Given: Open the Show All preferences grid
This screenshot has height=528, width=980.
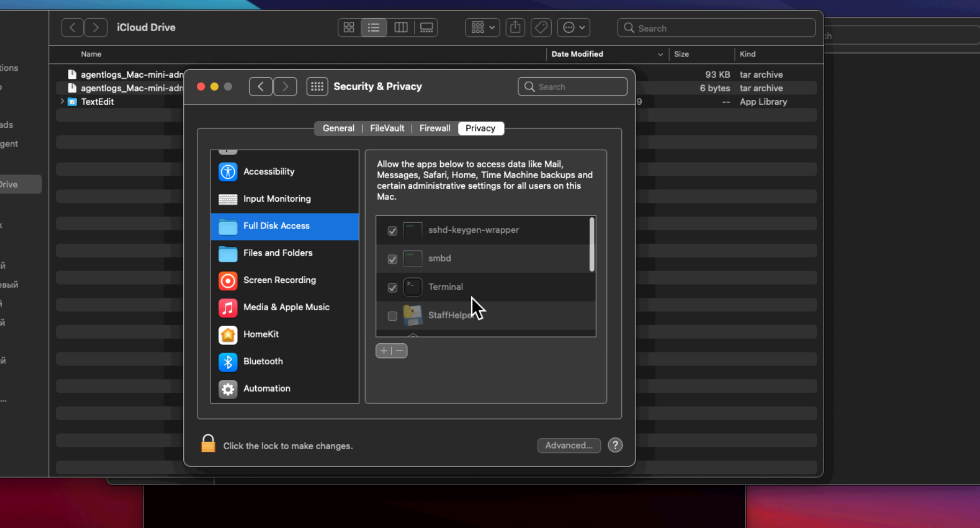Looking at the screenshot, I should pos(317,86).
